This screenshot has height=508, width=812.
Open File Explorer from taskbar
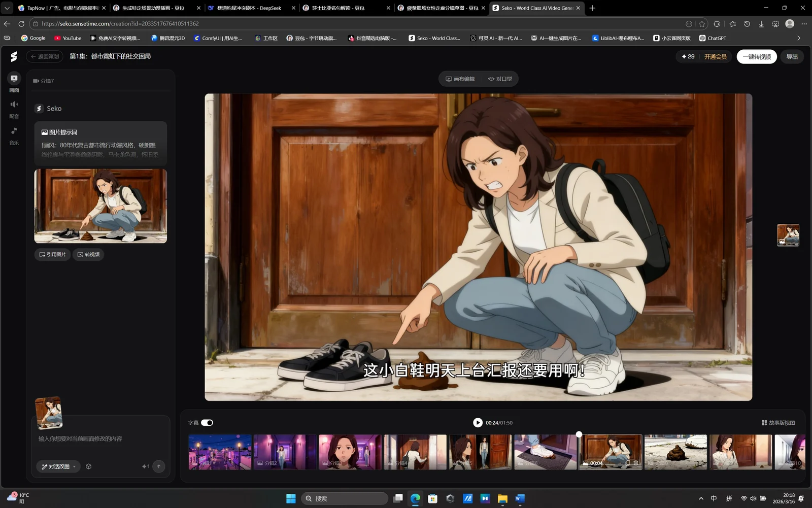pyautogui.click(x=502, y=498)
